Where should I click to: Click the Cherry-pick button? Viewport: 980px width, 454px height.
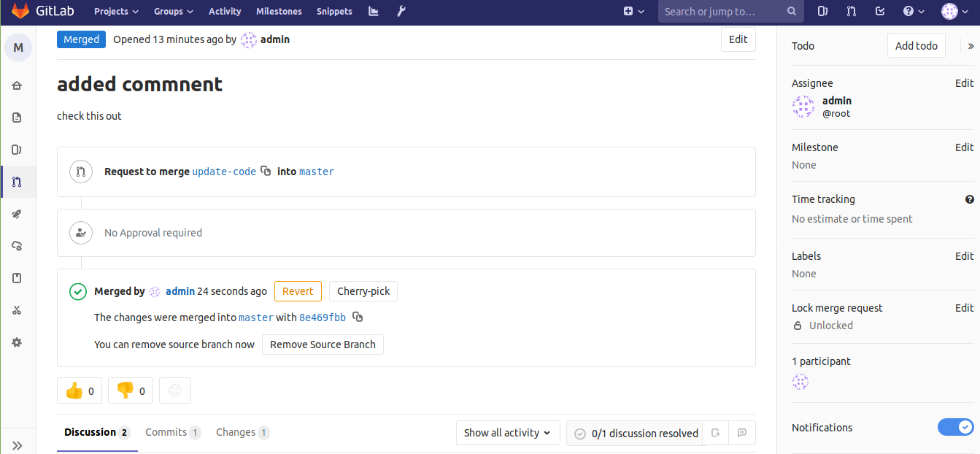(x=363, y=291)
